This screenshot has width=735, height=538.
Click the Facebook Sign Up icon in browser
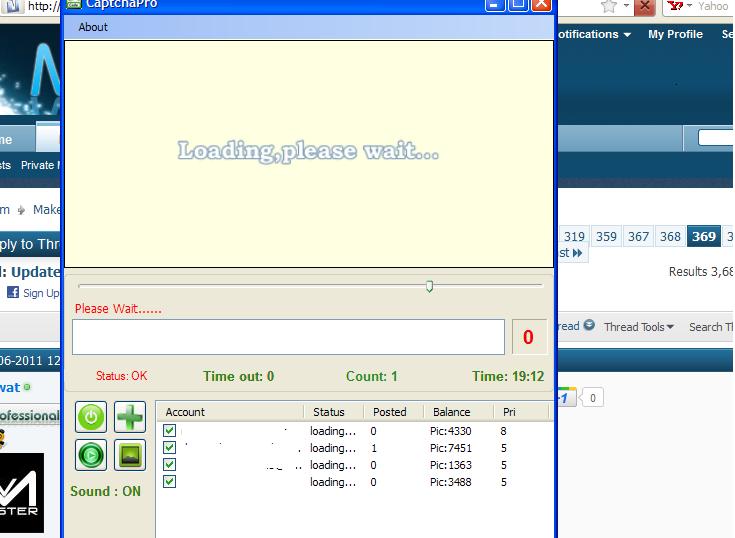pos(13,292)
